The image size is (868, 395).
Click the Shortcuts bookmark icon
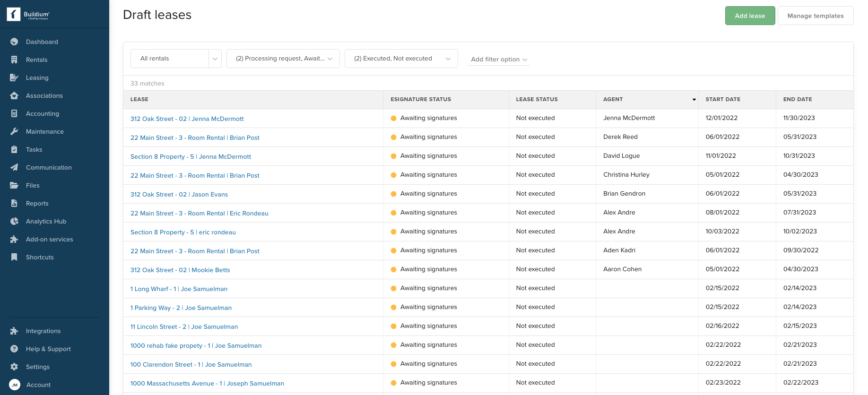[14, 257]
